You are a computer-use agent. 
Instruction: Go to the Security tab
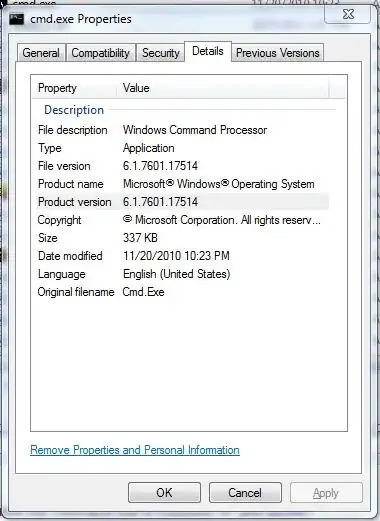tap(161, 53)
